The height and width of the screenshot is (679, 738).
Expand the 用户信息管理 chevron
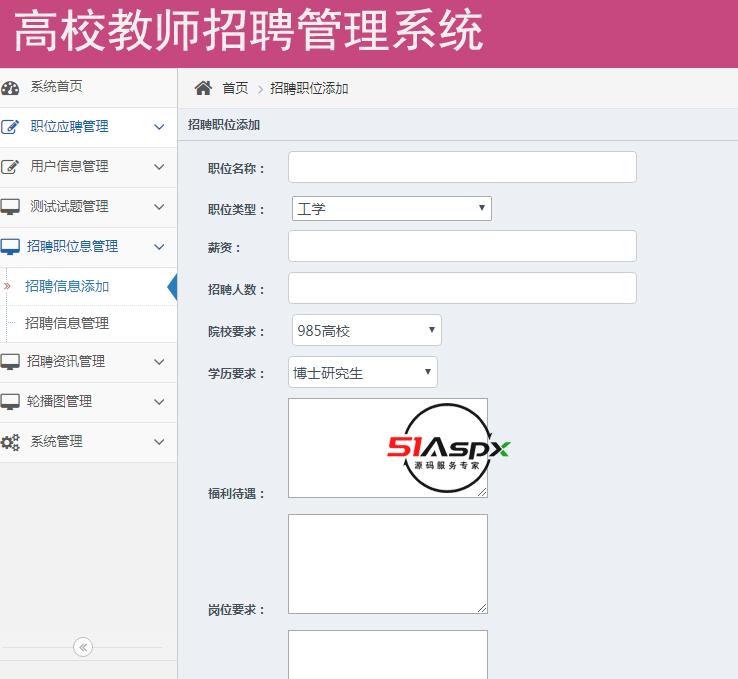coord(159,167)
